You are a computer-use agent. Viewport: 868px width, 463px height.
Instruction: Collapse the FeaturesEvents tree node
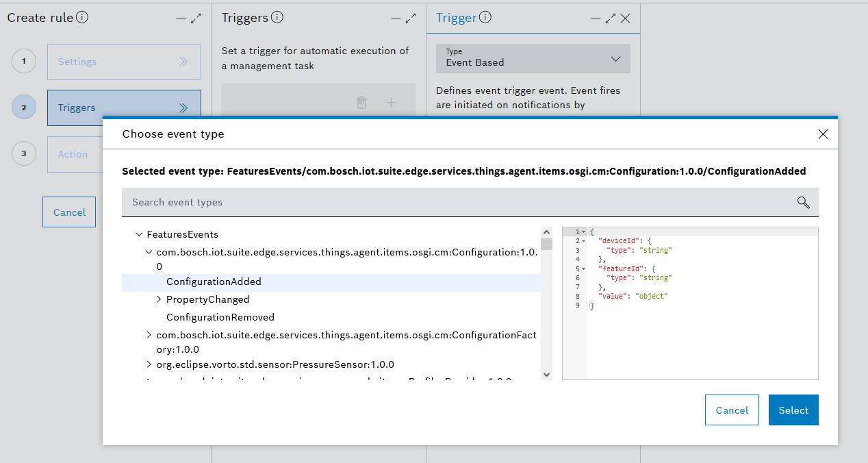[x=140, y=234]
